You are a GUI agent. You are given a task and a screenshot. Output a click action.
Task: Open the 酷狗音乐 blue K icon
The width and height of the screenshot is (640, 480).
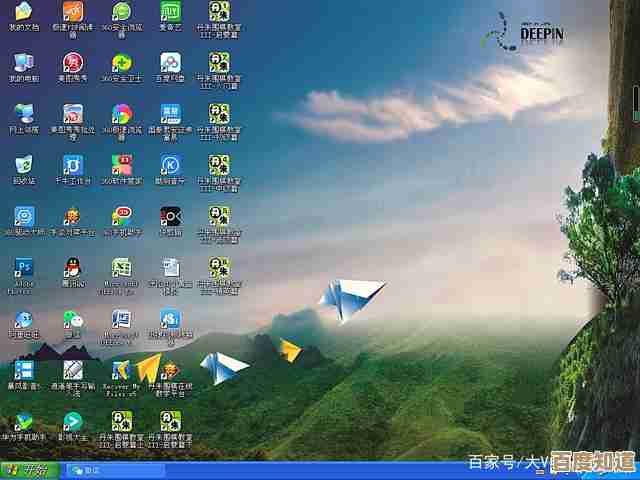point(170,164)
